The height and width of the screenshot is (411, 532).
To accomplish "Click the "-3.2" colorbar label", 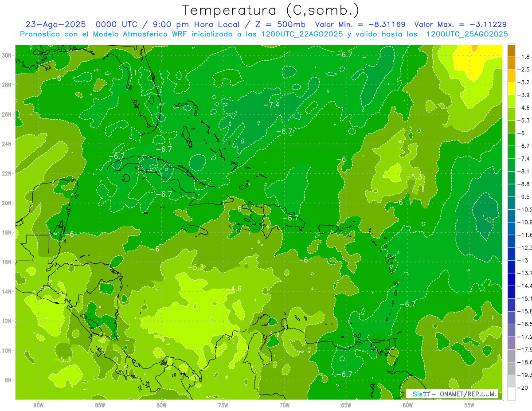I will pos(524,82).
